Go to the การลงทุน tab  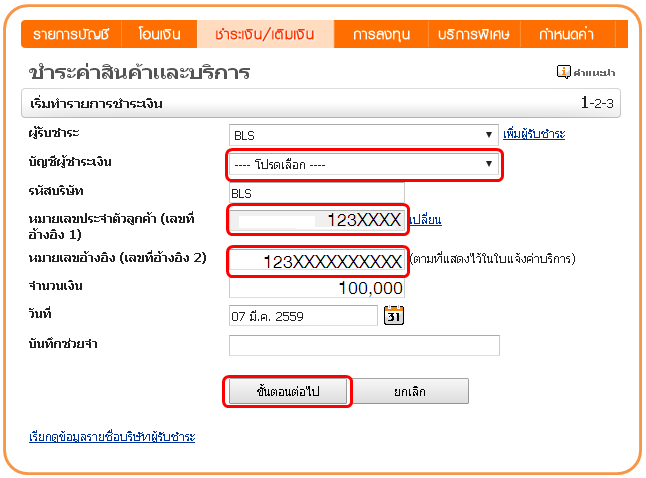pyautogui.click(x=381, y=34)
